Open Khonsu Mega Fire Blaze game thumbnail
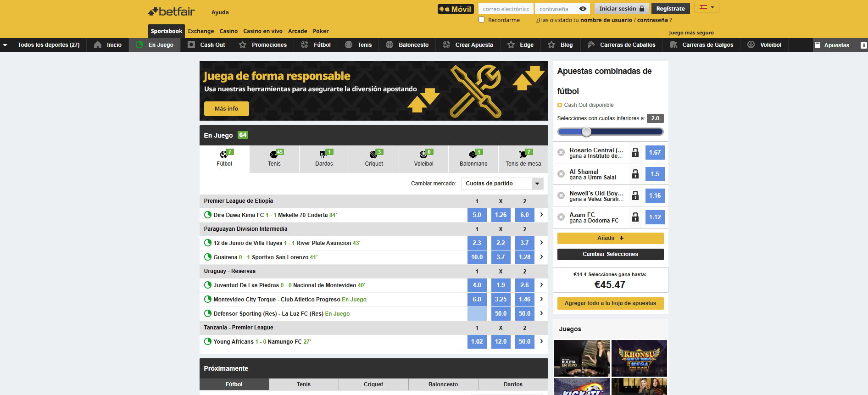 pyautogui.click(x=639, y=358)
